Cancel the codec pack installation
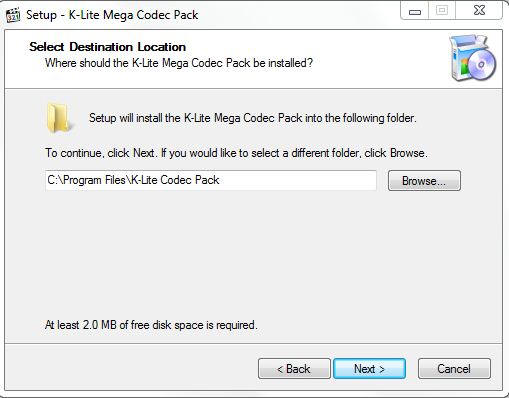This screenshot has width=509, height=398. [454, 369]
